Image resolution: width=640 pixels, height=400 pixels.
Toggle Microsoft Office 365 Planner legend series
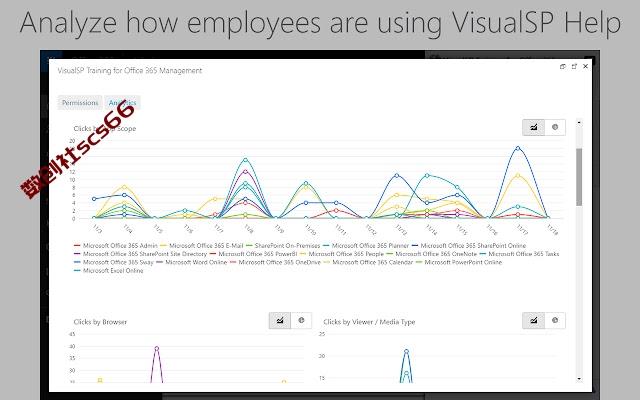[x=366, y=246]
